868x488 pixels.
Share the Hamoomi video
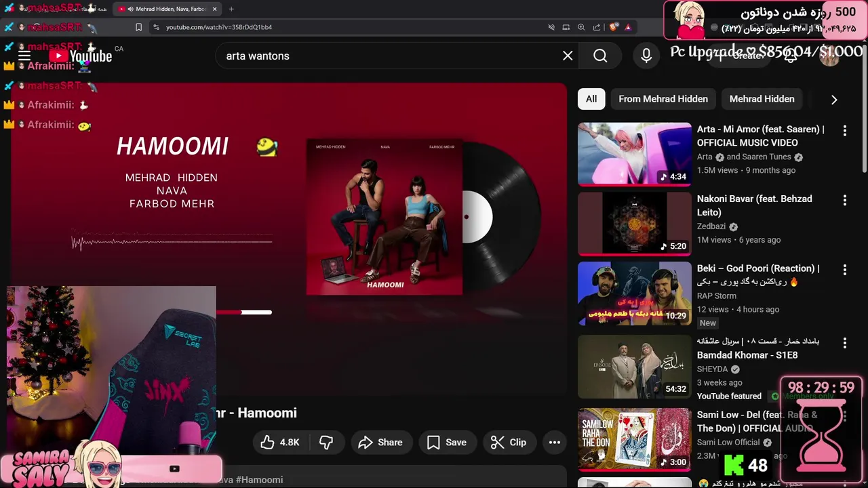pyautogui.click(x=380, y=442)
